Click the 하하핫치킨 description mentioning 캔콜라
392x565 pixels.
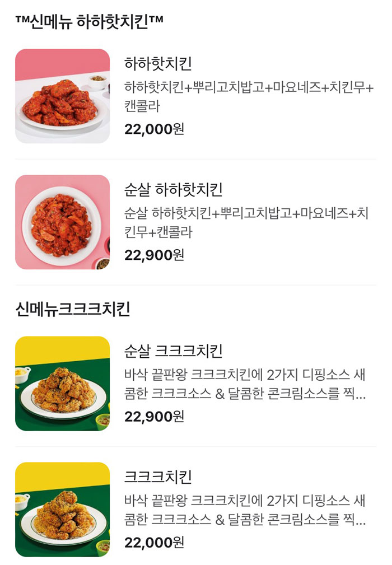(x=241, y=94)
